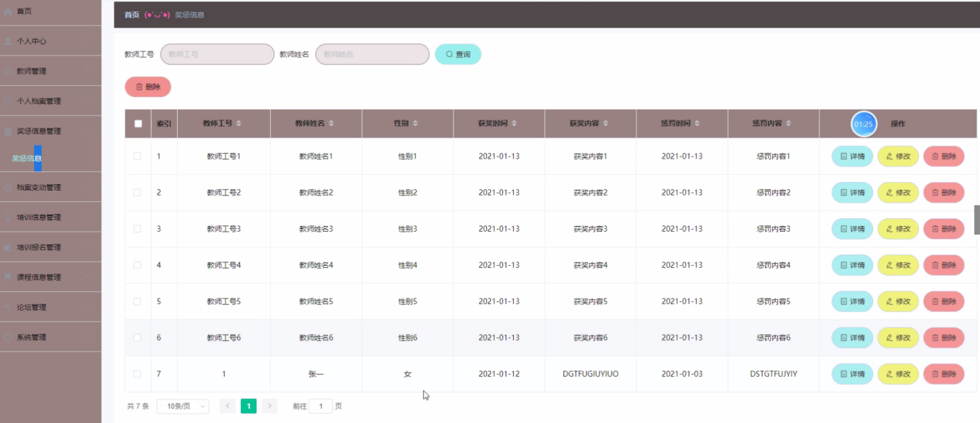The height and width of the screenshot is (423, 980).
Task: Click the vertical scrollbar thumb
Action: click(x=976, y=220)
